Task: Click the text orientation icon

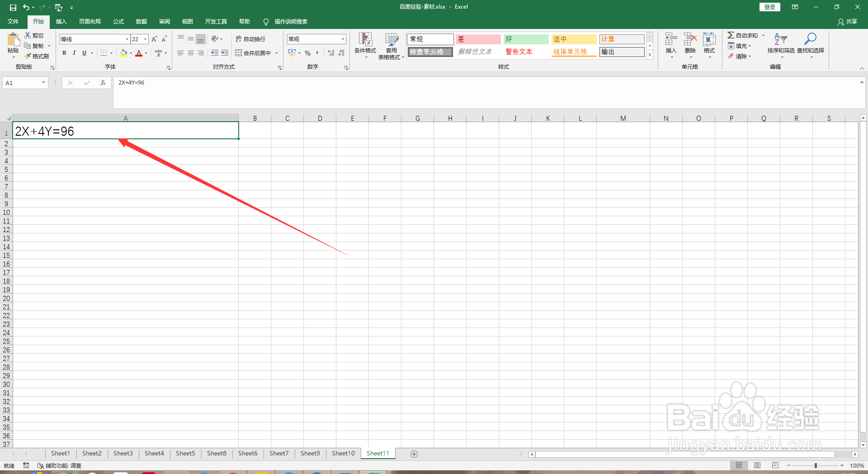Action: pos(215,39)
